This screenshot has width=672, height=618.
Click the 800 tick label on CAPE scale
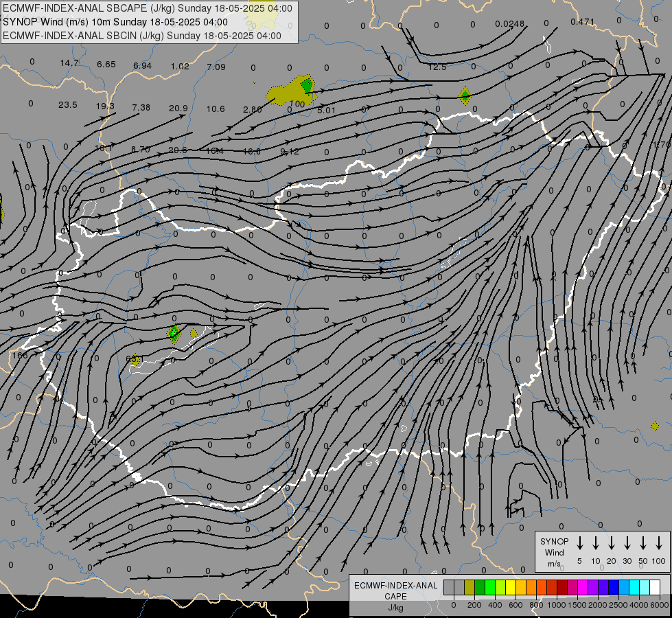point(536,605)
